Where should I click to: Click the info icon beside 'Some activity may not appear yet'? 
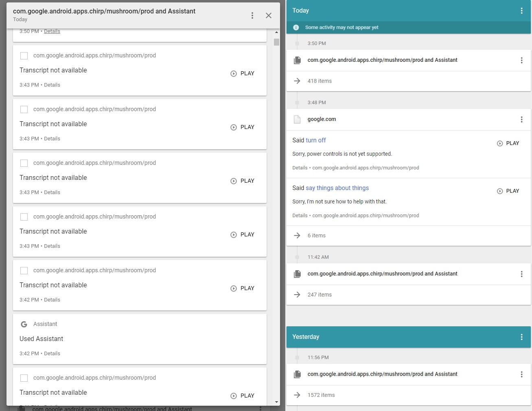click(x=296, y=27)
